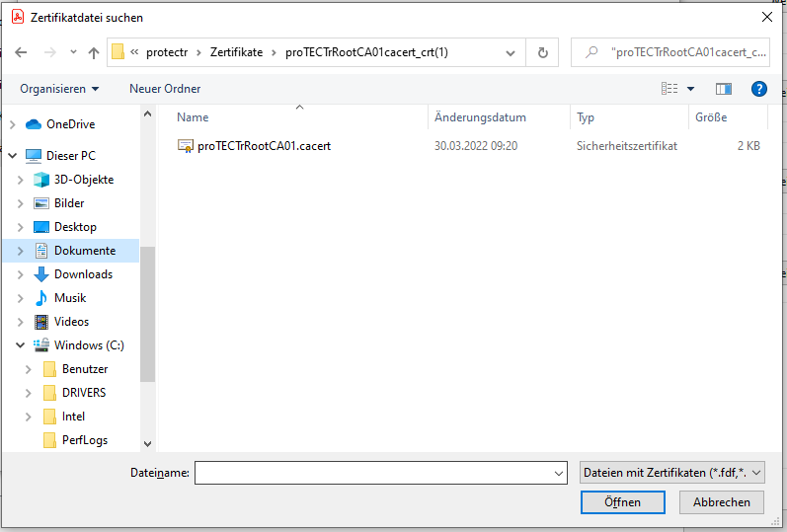
Task: Expand the Benutzer folder node
Action: pos(30,369)
